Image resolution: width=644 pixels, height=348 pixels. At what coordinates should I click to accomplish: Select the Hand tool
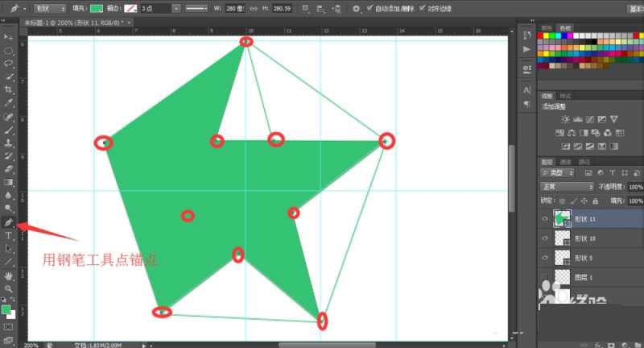tap(9, 275)
